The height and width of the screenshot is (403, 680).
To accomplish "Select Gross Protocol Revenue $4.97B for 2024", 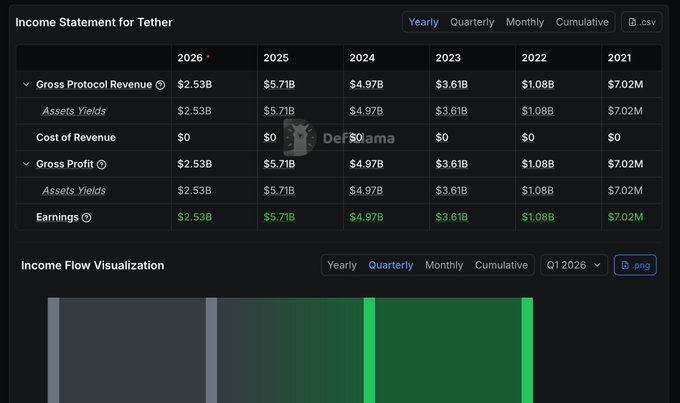I will pos(366,84).
